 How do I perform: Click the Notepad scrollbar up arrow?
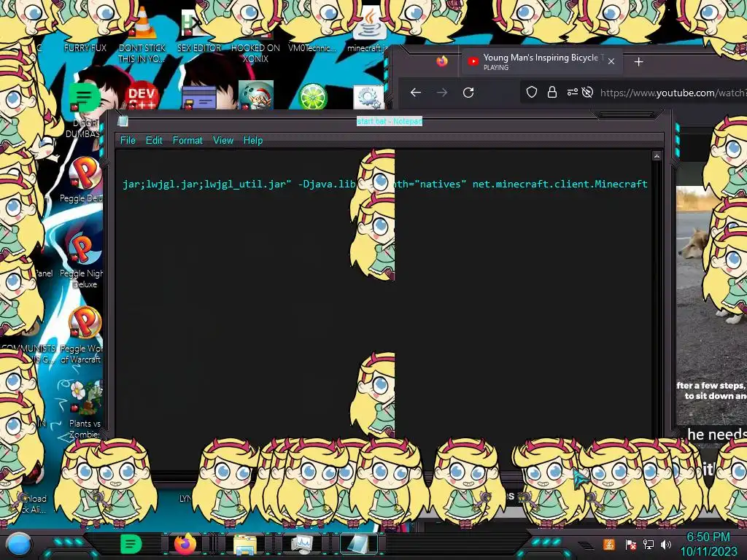coord(657,156)
